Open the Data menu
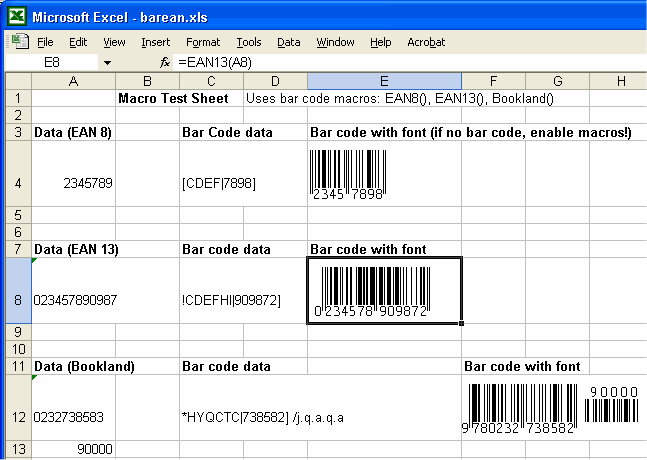Image resolution: width=647 pixels, height=460 pixels. (288, 42)
